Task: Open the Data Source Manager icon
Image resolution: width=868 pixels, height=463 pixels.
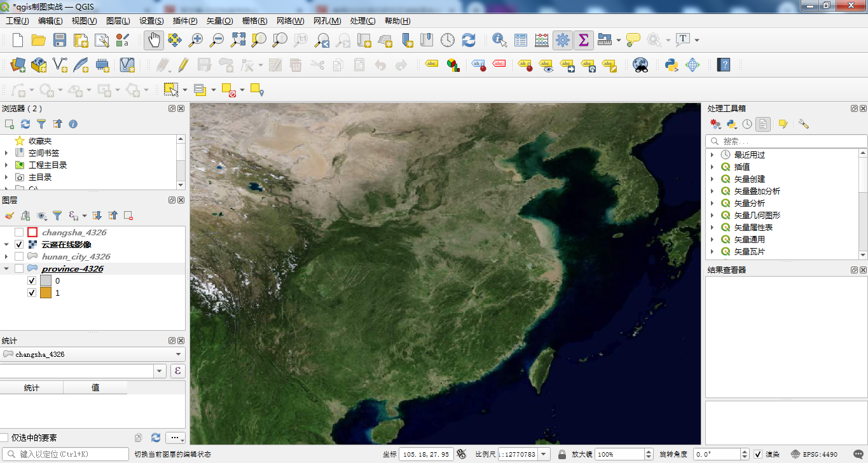Action: click(x=18, y=65)
